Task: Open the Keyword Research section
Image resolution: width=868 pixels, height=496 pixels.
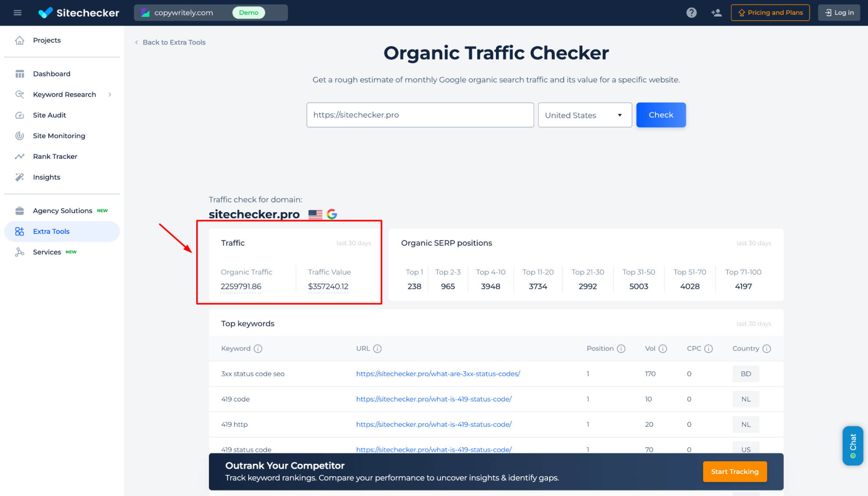Action: [x=64, y=94]
